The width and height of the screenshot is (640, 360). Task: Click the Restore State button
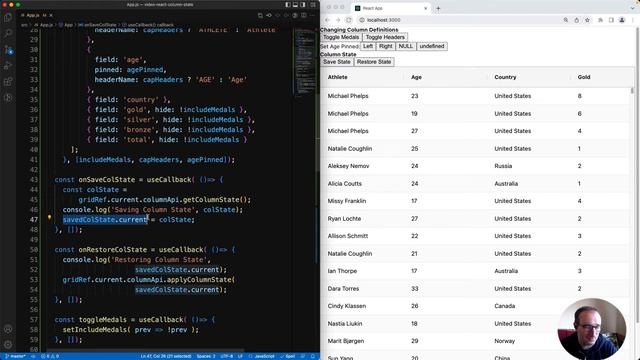point(374,62)
